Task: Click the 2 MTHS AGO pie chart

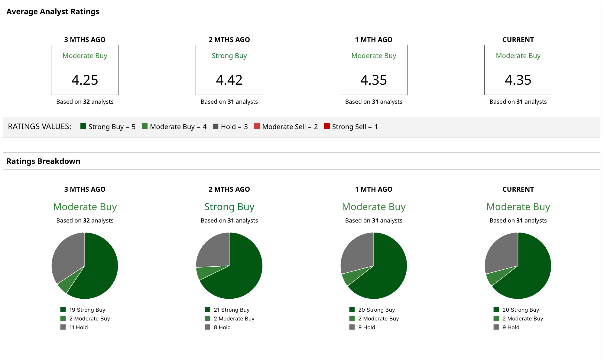Action: (229, 266)
